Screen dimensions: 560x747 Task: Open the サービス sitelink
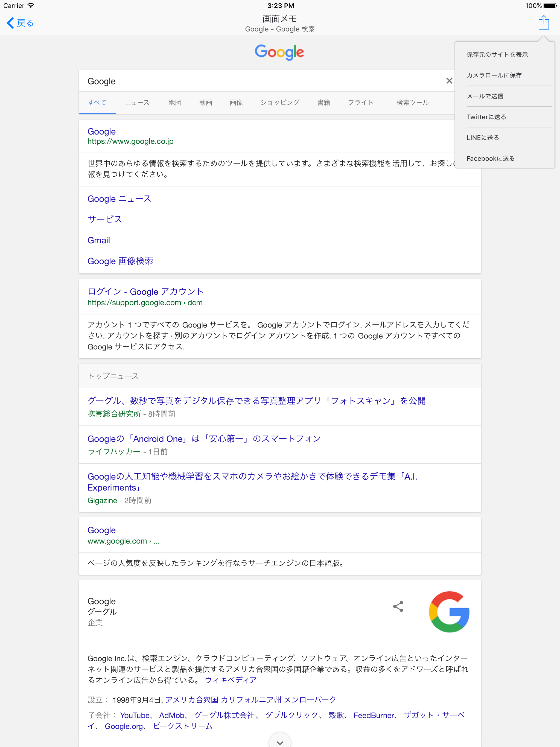[x=105, y=219]
